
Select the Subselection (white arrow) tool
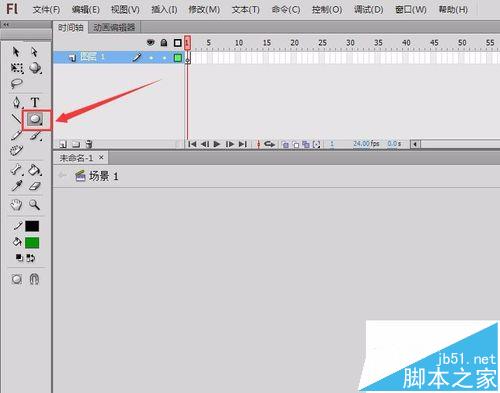coord(34,52)
